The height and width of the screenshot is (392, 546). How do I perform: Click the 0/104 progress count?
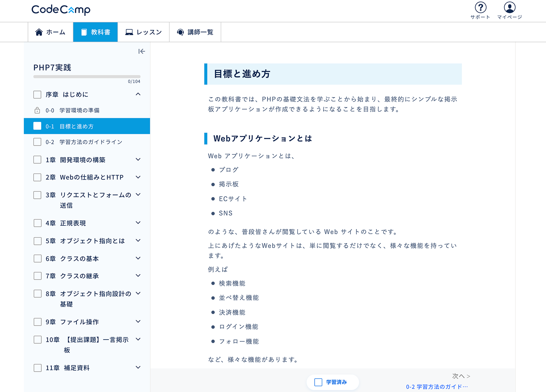(134, 81)
